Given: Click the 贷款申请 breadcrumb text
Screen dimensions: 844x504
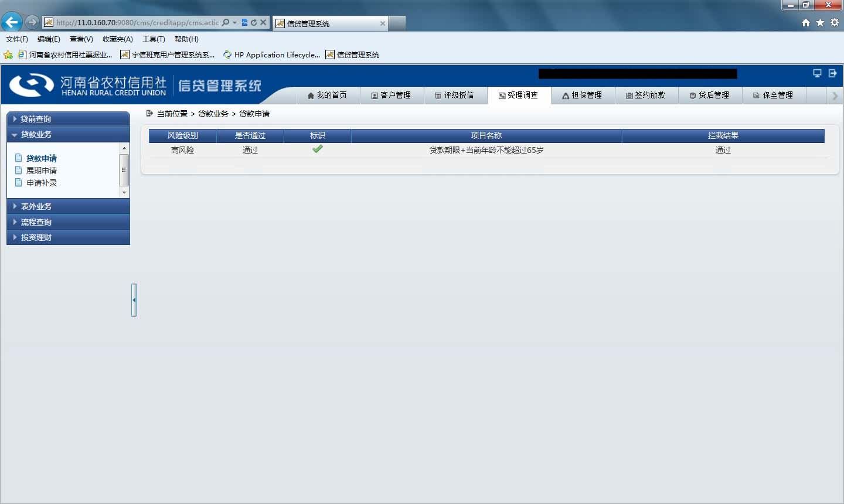Looking at the screenshot, I should [254, 114].
